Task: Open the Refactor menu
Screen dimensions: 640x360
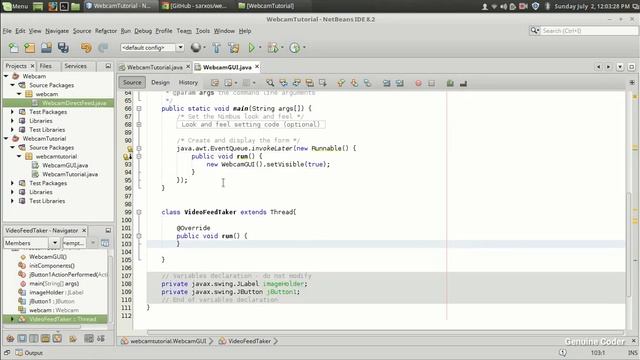Action: [106, 31]
